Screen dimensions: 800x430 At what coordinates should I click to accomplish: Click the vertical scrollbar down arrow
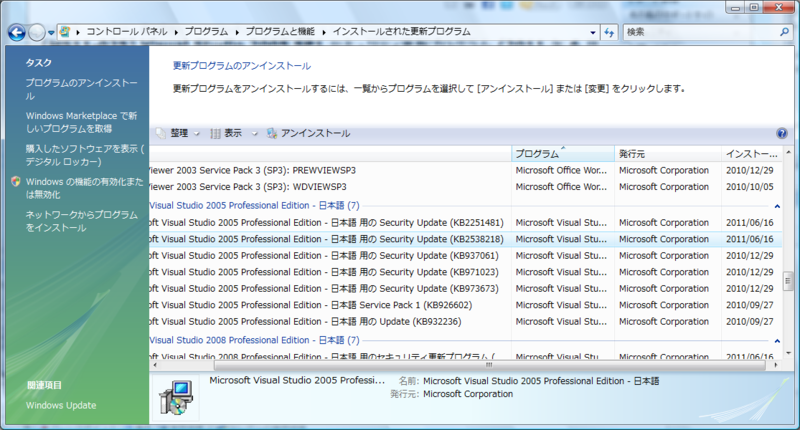point(788,353)
